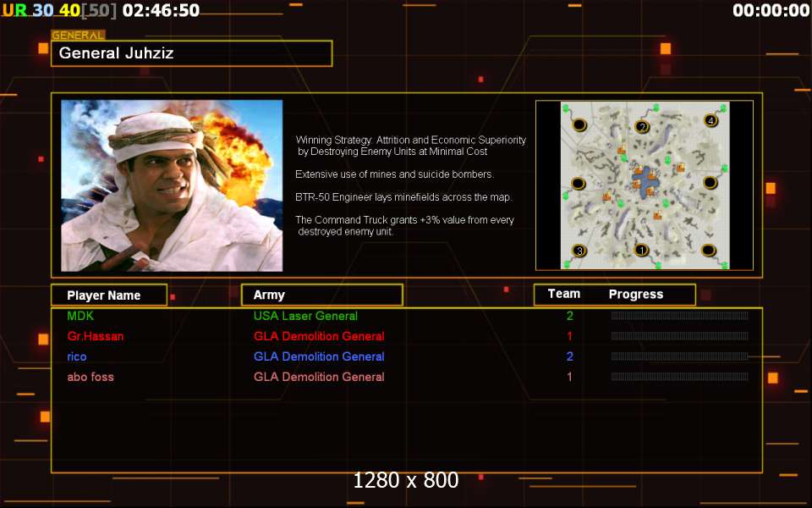Click the 'Winning Strategy: Attrition' description text
812x508 pixels.
pos(411,146)
